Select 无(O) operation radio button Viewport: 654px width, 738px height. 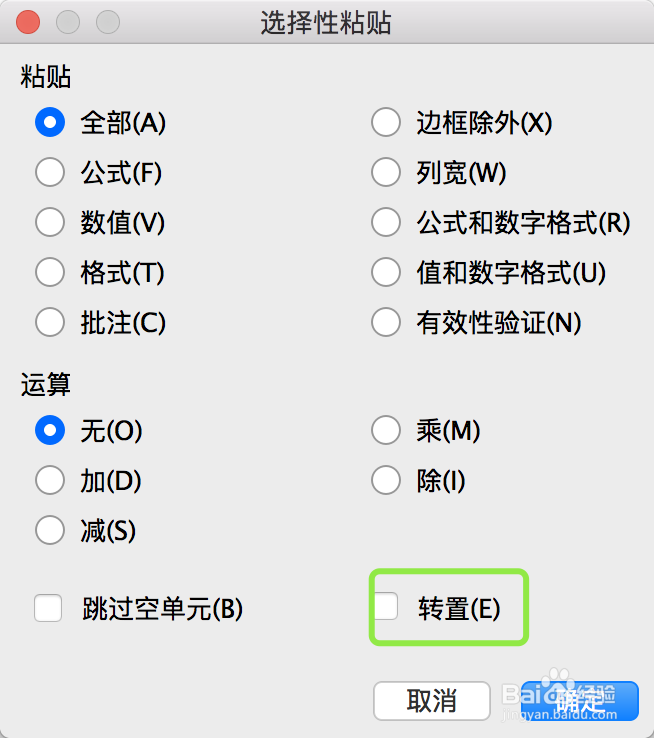click(x=50, y=431)
